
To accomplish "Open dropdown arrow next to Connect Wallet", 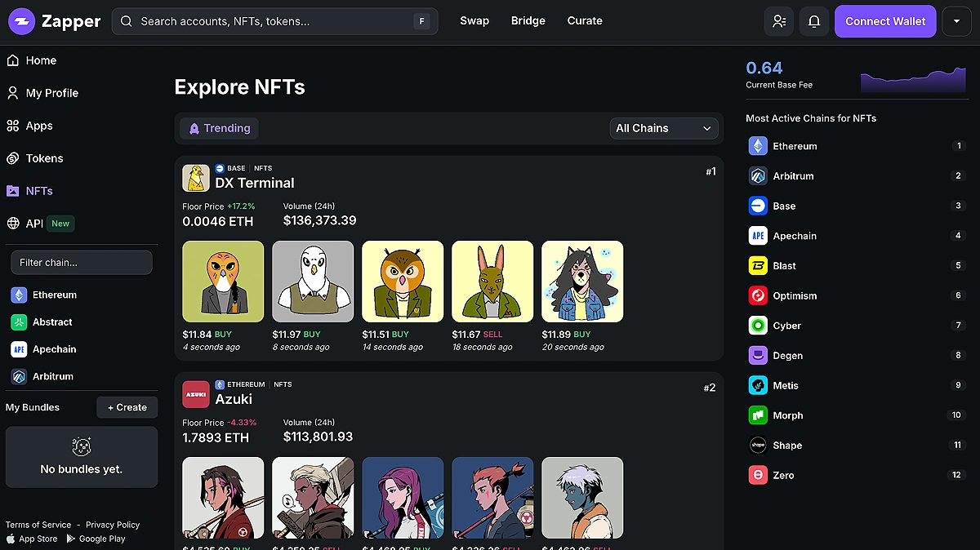I will click(956, 21).
